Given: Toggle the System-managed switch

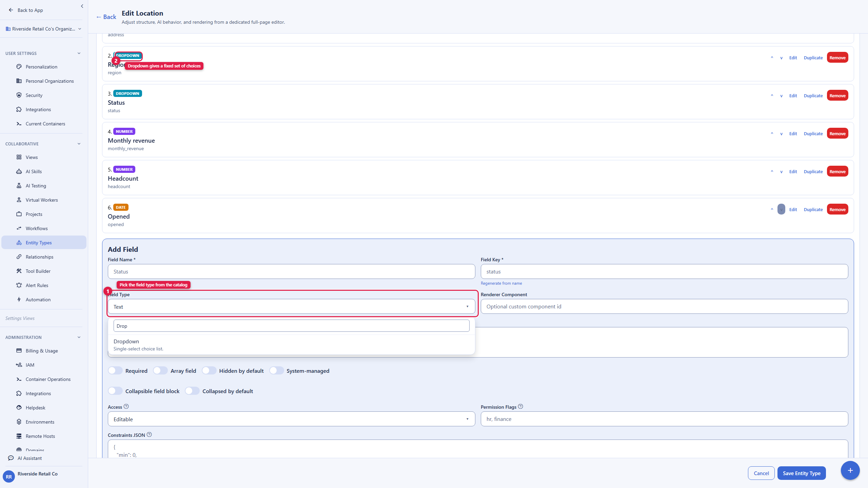Looking at the screenshot, I should (277, 370).
